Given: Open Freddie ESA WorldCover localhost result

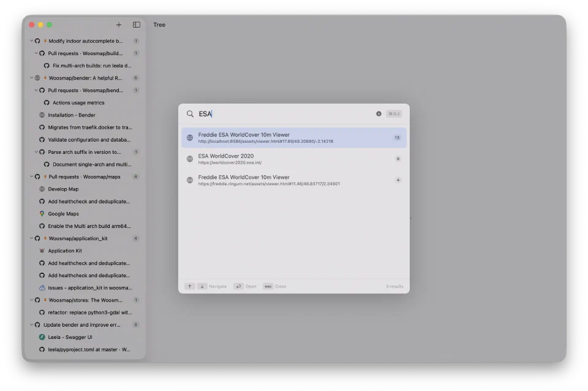Looking at the screenshot, I should (x=294, y=138).
